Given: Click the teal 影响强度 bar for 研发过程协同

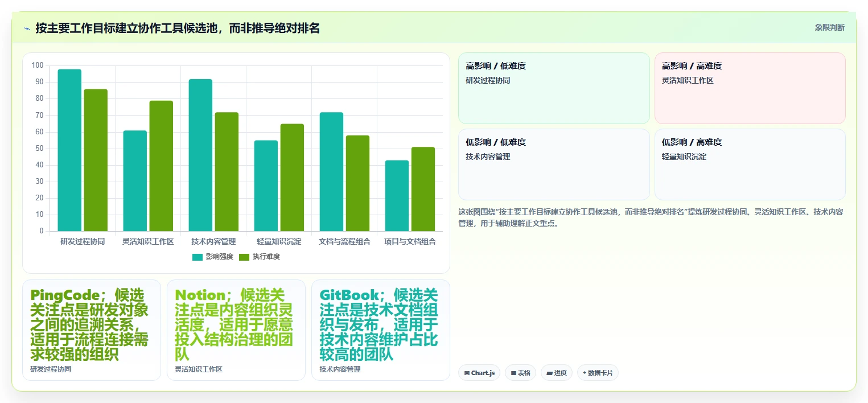Looking at the screenshot, I should pyautogui.click(x=69, y=150).
